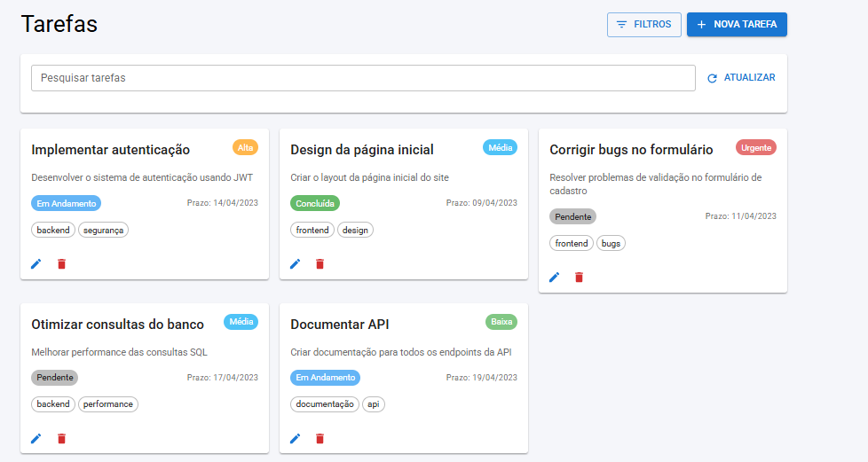The width and height of the screenshot is (868, 462).
Task: Delete the Design da página inicial task
Action: (x=320, y=263)
